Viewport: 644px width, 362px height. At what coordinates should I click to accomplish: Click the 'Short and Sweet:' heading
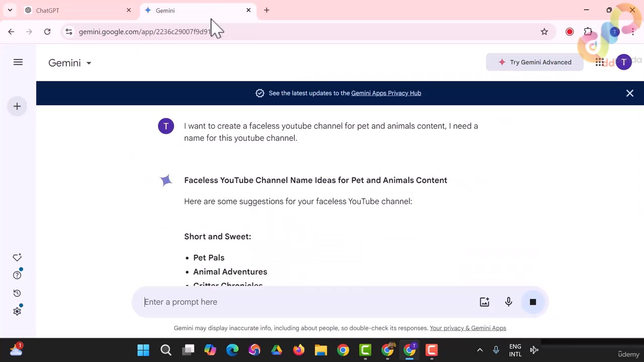(217, 236)
